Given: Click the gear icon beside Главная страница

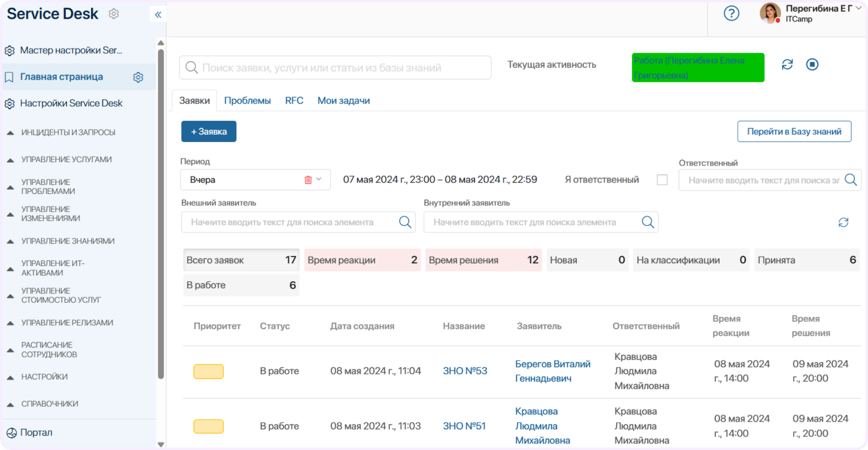Looking at the screenshot, I should (x=138, y=77).
